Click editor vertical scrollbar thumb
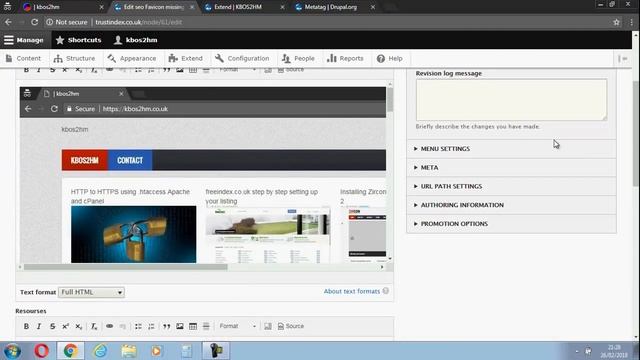Viewport: 640px width, 360px height. click(390, 99)
